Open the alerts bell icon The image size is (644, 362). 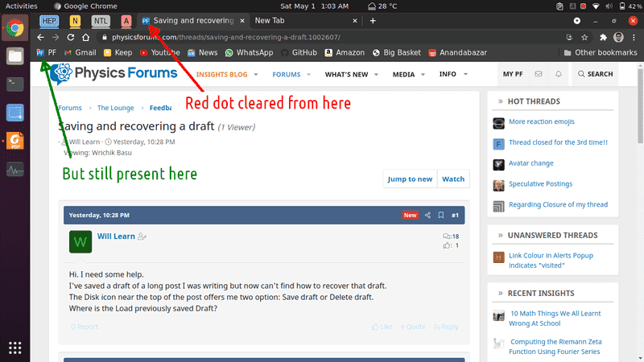(558, 74)
